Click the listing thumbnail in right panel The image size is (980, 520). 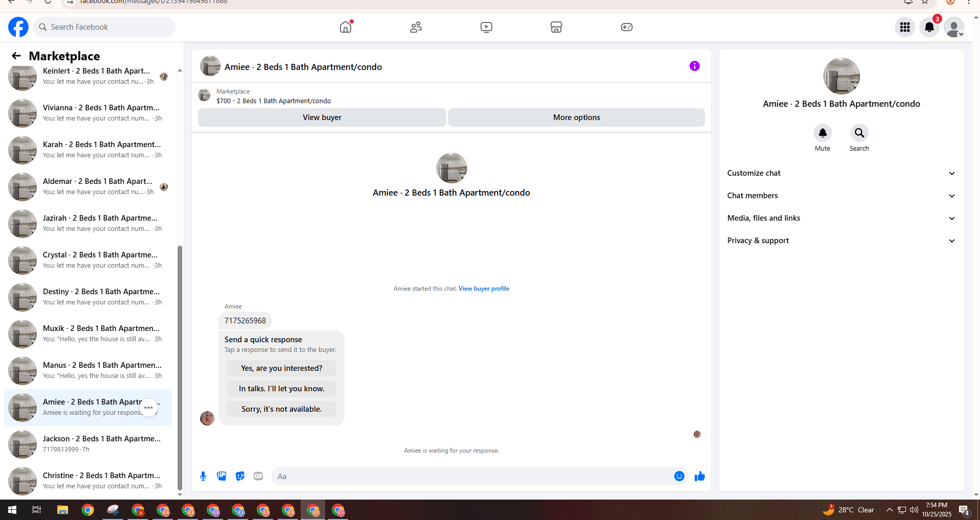coord(841,76)
